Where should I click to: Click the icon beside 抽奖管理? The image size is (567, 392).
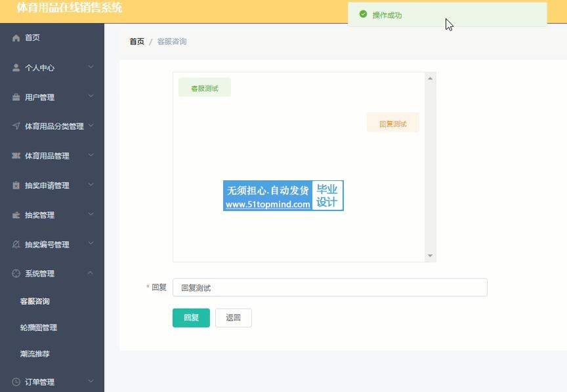point(16,215)
